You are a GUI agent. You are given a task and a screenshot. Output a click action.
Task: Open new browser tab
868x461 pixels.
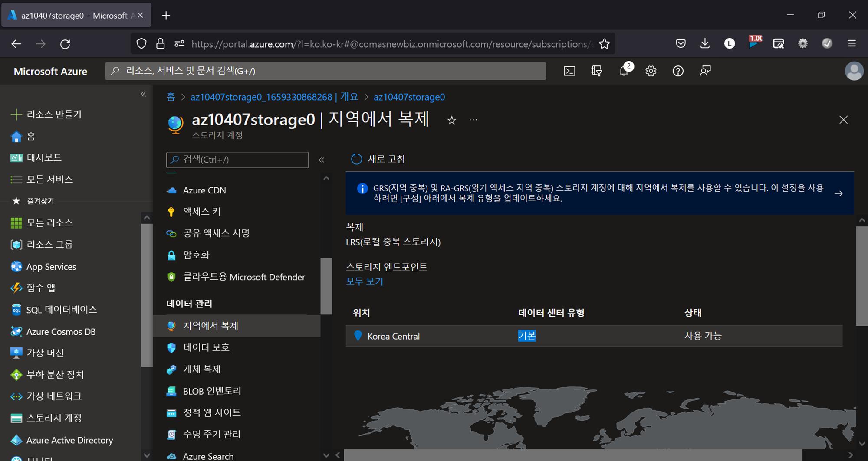166,16
